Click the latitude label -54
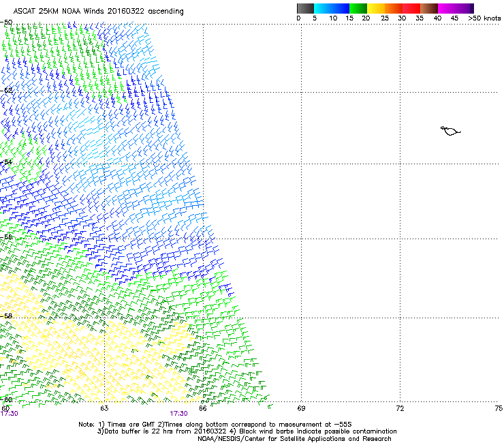The width and height of the screenshot is (504, 443). pos(6,162)
